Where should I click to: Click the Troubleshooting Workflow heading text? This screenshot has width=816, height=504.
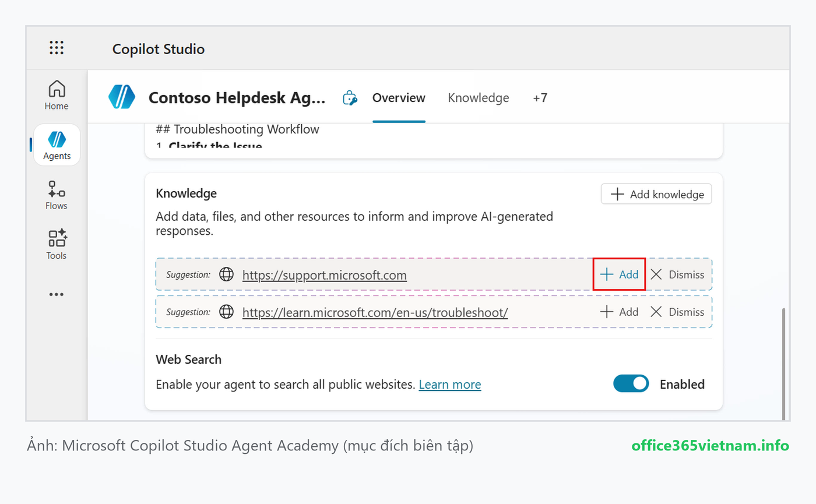(238, 129)
